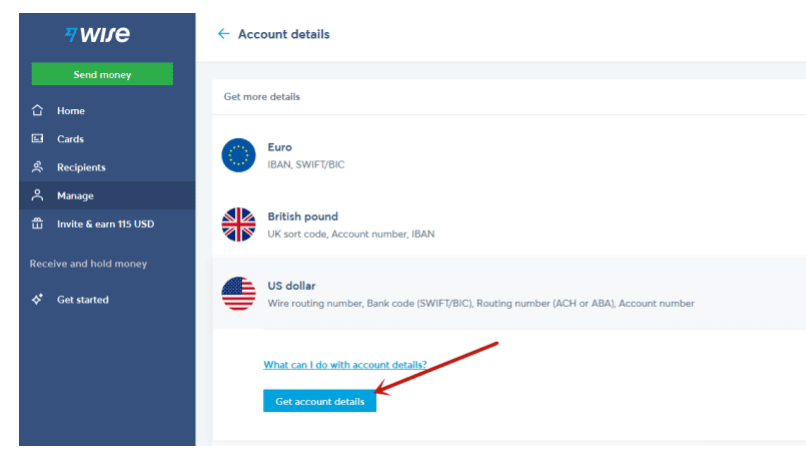
Task: Open What can I do with account details link
Action: point(345,365)
